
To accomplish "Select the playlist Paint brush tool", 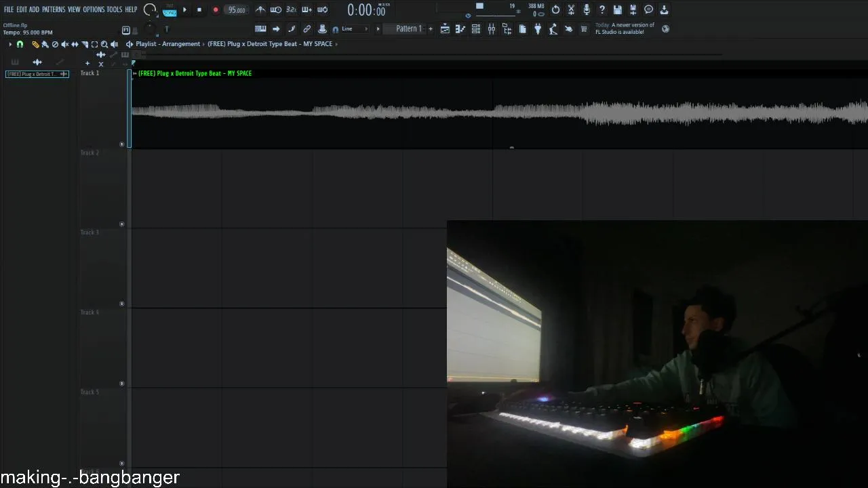I will pos(45,44).
